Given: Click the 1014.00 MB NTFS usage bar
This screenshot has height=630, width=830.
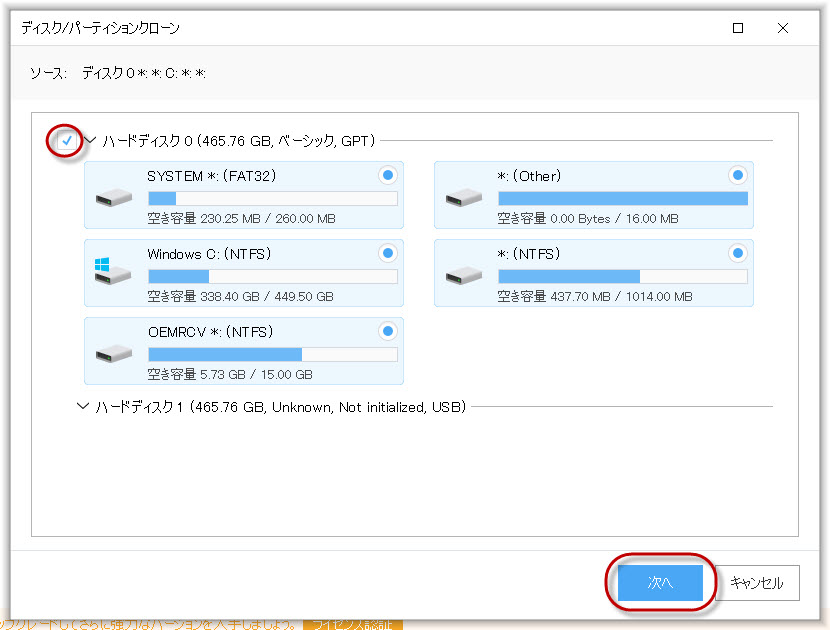Looking at the screenshot, I should point(623,276).
